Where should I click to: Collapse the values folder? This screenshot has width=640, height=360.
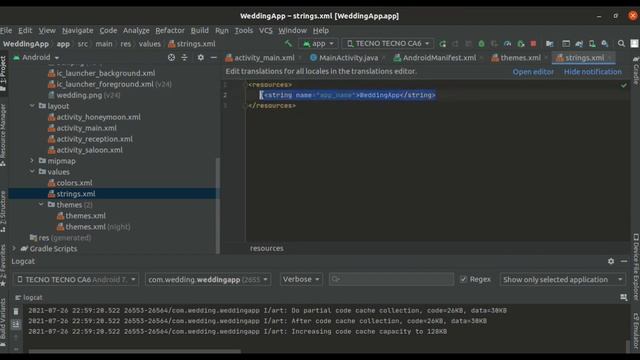point(32,172)
